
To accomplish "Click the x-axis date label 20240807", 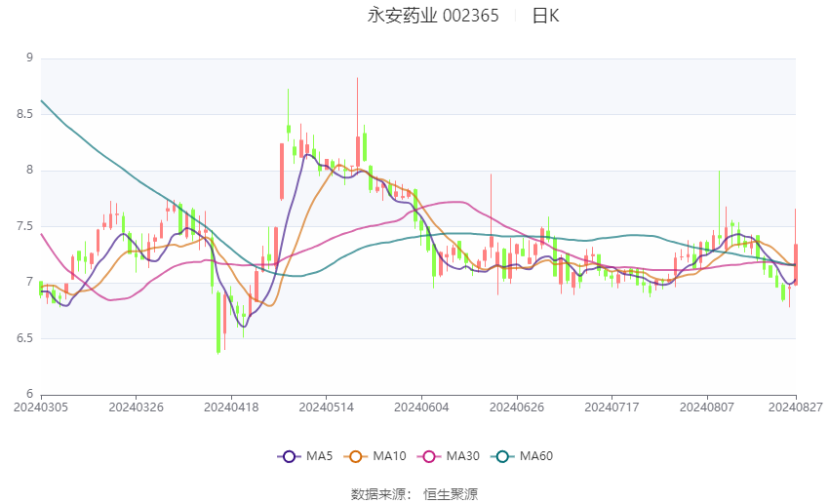I will [x=707, y=407].
